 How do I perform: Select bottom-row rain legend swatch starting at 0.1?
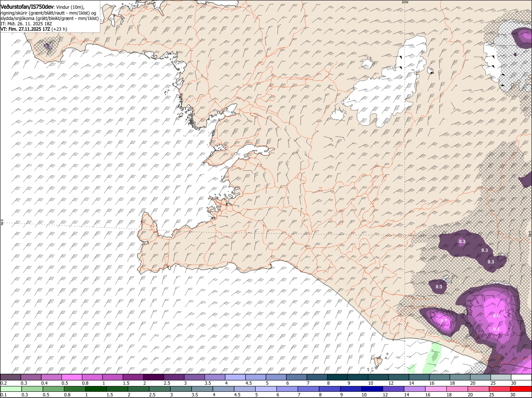(10, 389)
